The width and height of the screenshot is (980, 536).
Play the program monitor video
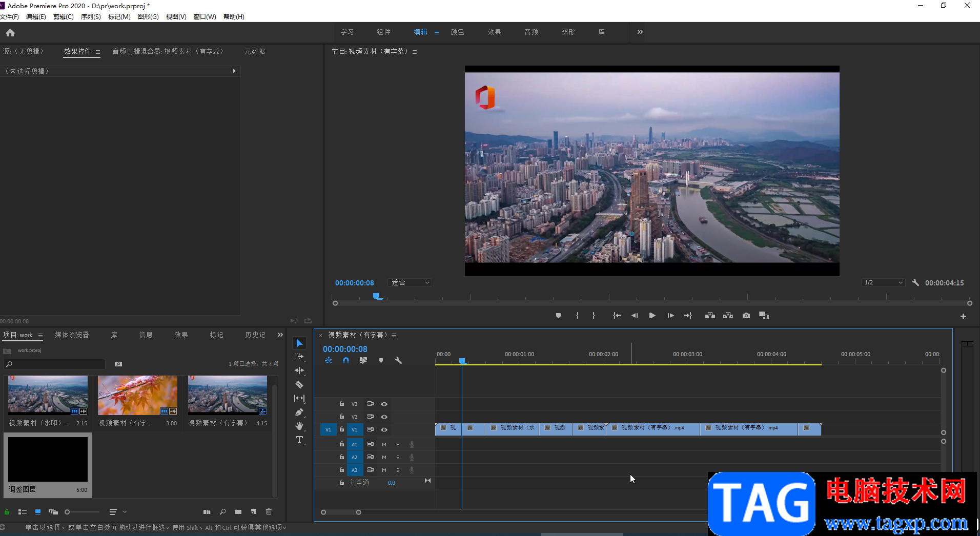tap(652, 316)
